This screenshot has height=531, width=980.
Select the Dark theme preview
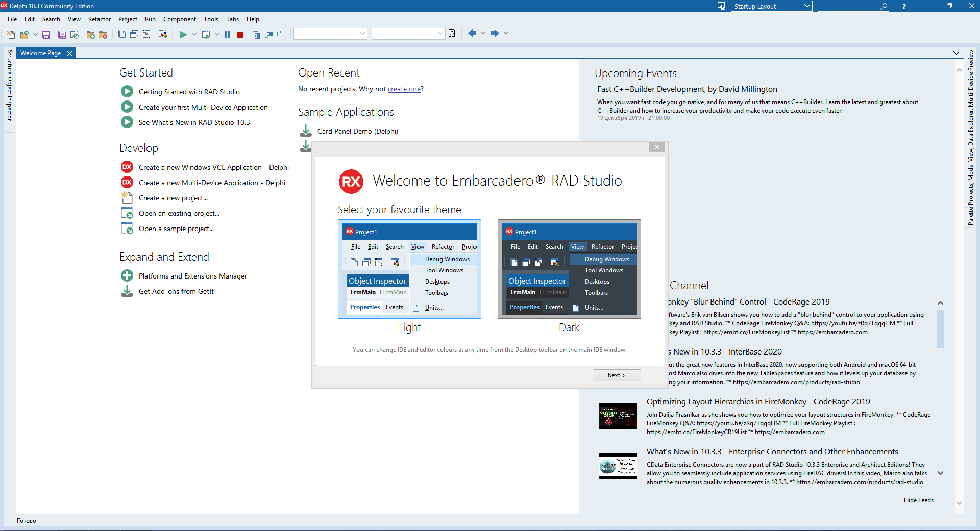point(569,269)
